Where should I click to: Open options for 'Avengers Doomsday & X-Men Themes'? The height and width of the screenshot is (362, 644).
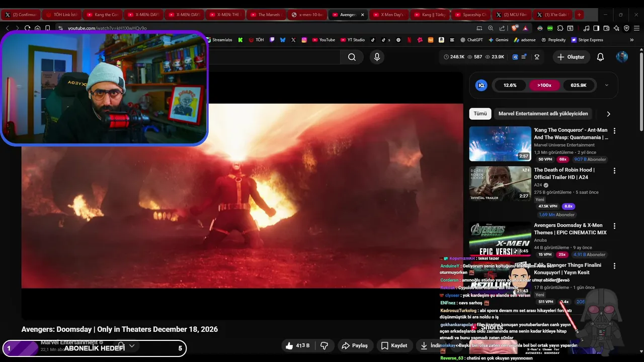(614, 226)
